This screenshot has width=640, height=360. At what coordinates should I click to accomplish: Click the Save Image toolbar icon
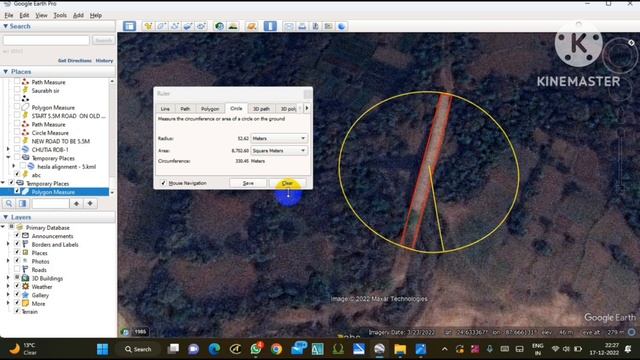[316, 26]
